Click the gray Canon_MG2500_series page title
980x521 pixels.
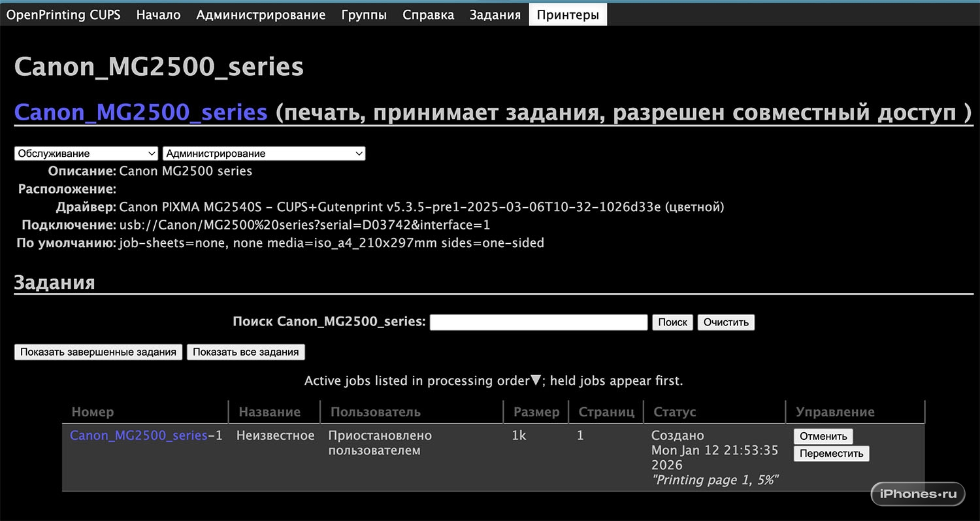[159, 67]
